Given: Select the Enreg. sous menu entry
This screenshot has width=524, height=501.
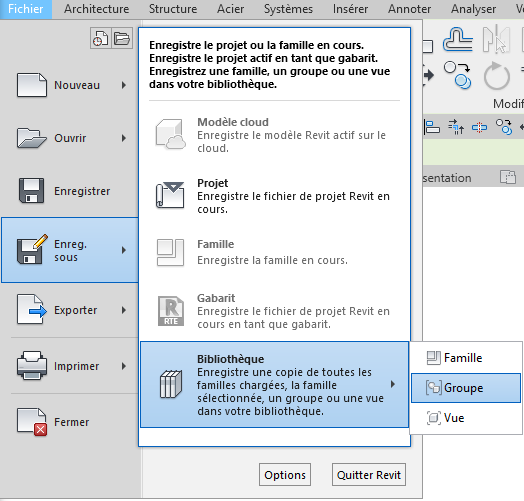Looking at the screenshot, I should pos(70,250).
